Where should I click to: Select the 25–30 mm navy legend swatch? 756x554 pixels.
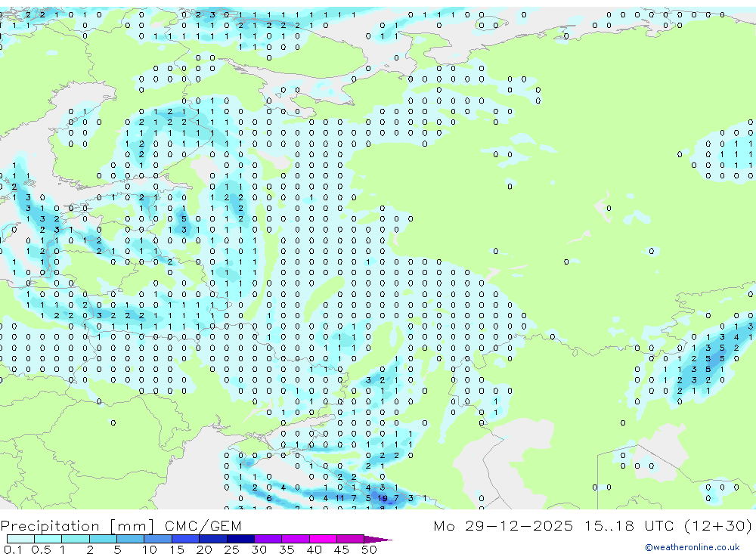(x=240, y=539)
